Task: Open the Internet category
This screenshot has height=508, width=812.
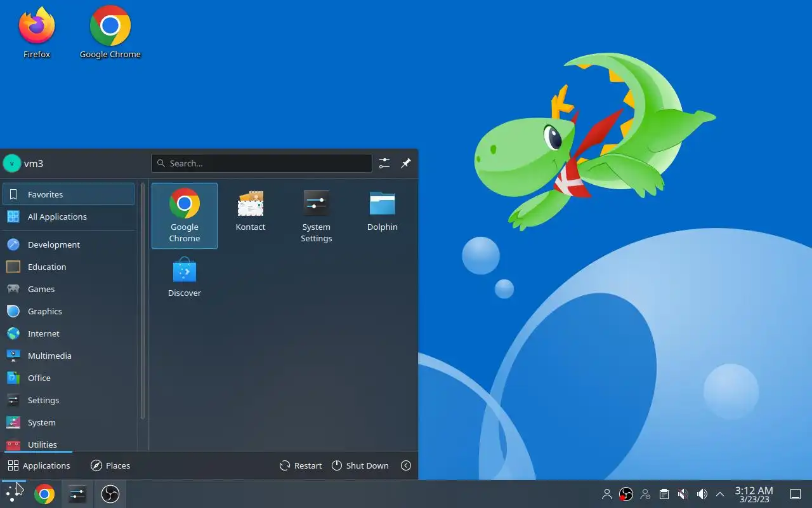Action: (69, 333)
